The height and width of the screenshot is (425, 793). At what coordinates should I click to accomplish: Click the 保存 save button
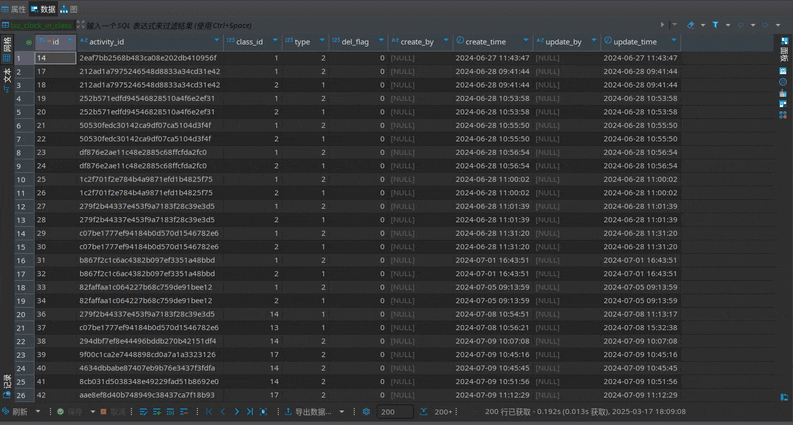click(70, 412)
